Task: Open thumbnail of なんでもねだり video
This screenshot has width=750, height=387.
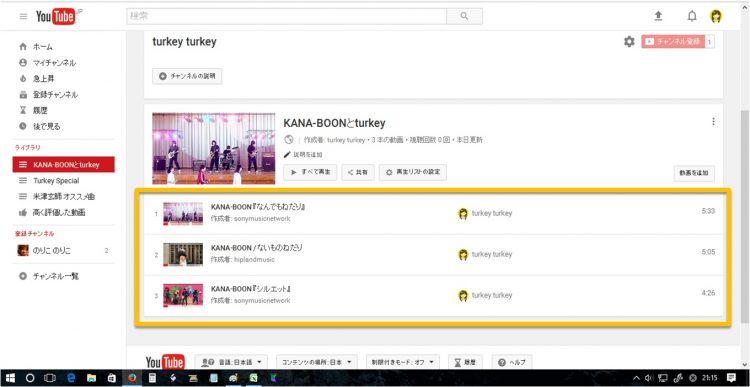Action: click(x=183, y=214)
